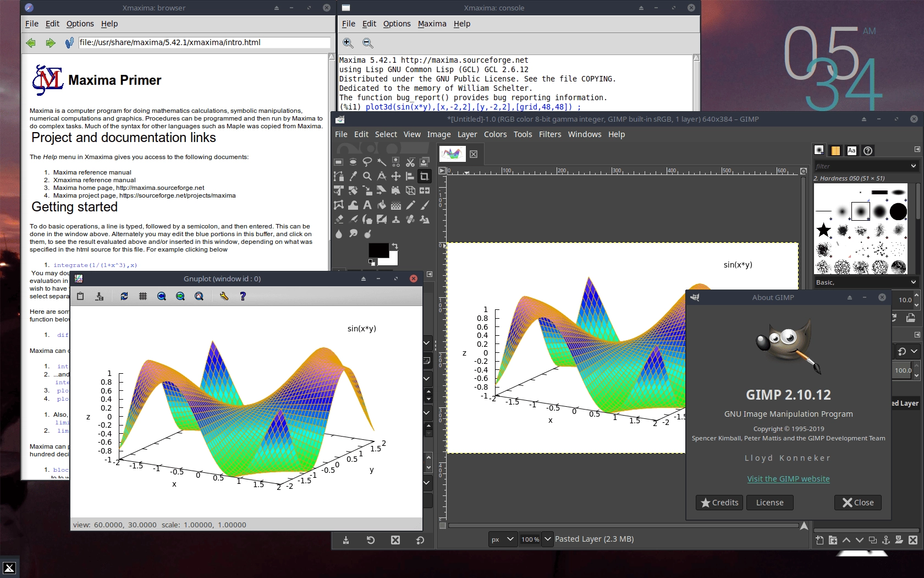Select the Ellipse Select tool
Screen dimensions: 924x578
coord(353,162)
